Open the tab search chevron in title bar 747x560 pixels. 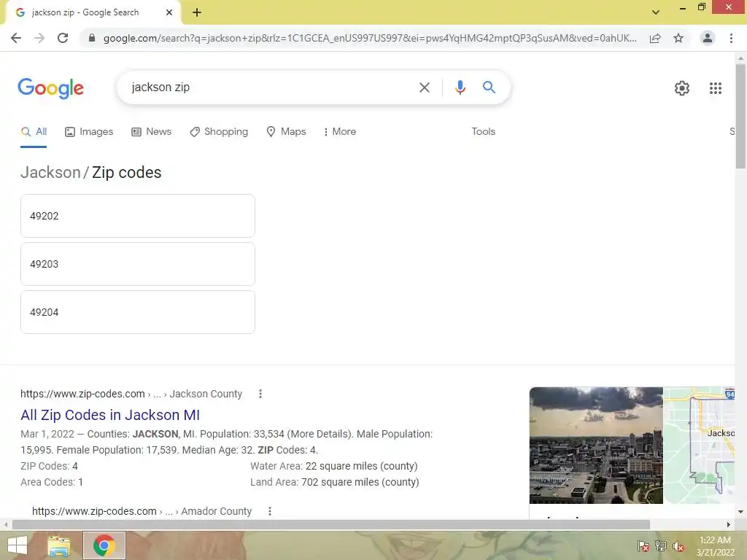pos(656,12)
